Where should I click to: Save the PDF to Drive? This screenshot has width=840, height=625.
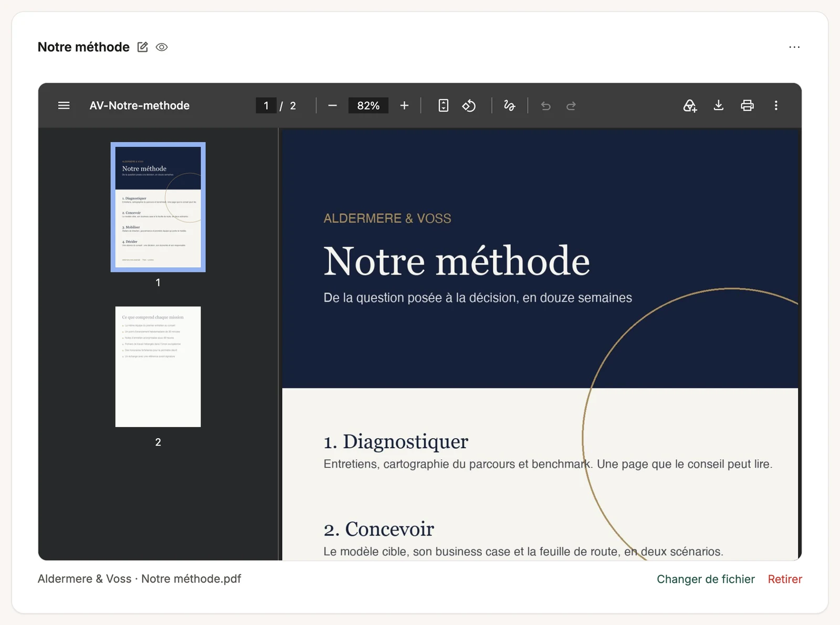[690, 105]
